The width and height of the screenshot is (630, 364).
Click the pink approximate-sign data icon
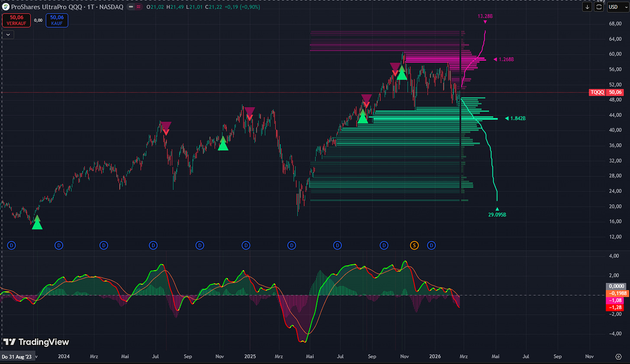(138, 7)
